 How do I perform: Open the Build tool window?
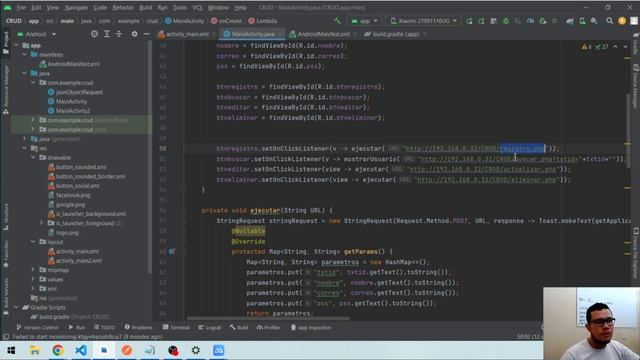pos(239,327)
